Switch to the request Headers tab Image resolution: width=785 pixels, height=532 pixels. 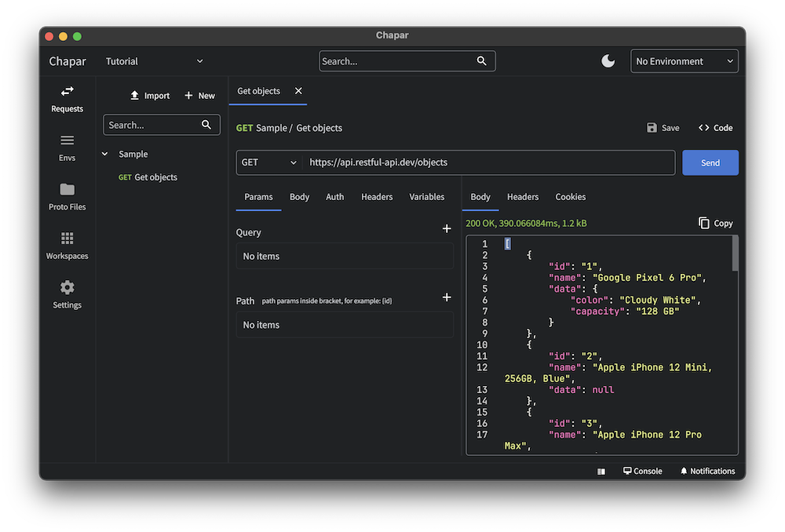(x=377, y=197)
